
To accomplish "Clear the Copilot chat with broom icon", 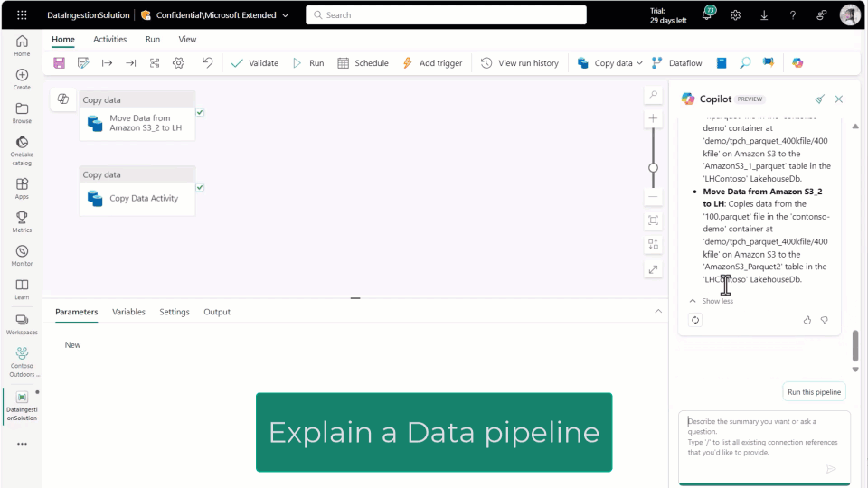I will pos(819,99).
